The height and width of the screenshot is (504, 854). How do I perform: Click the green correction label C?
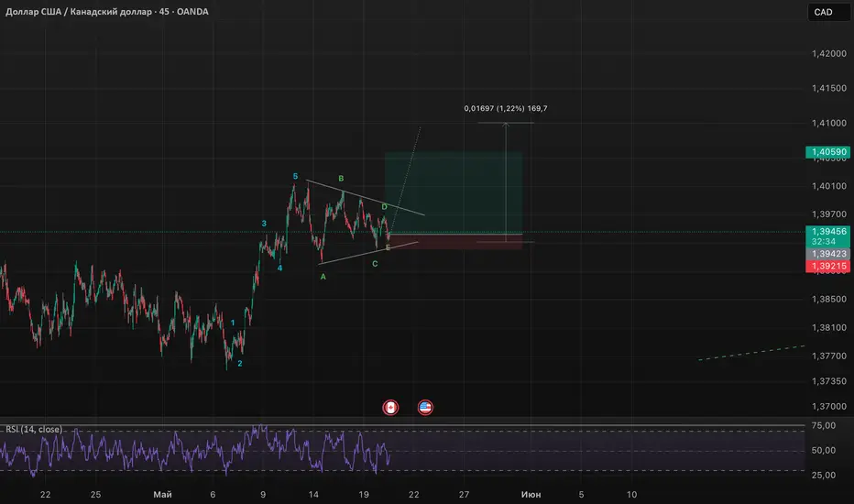pyautogui.click(x=375, y=264)
